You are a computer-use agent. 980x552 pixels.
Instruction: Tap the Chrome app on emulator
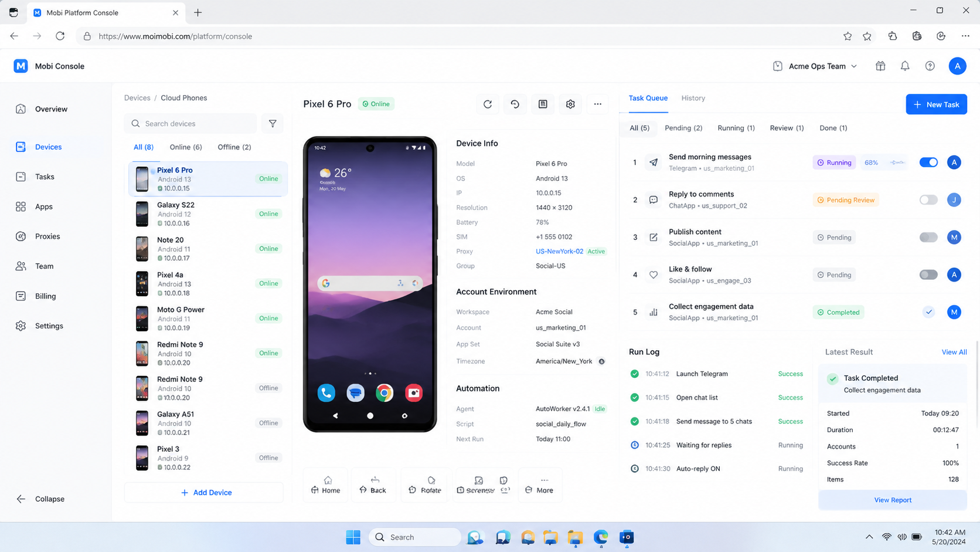(384, 392)
